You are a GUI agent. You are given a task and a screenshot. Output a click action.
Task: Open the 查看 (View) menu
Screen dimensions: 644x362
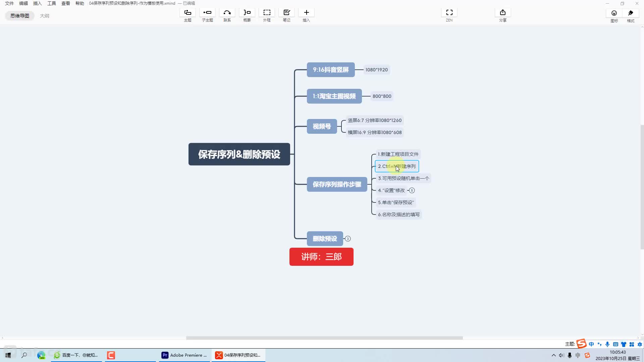66,3
